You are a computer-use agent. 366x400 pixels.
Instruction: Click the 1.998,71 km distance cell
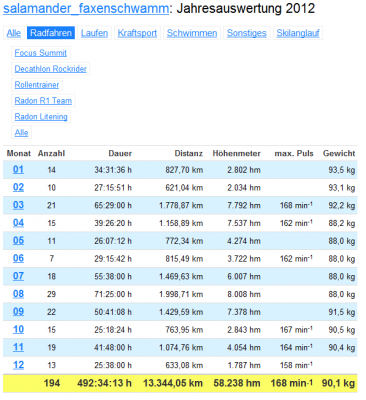click(181, 294)
